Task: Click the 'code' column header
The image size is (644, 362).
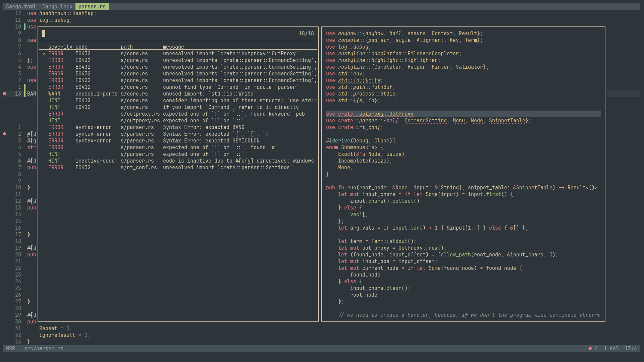Action: click(x=81, y=47)
